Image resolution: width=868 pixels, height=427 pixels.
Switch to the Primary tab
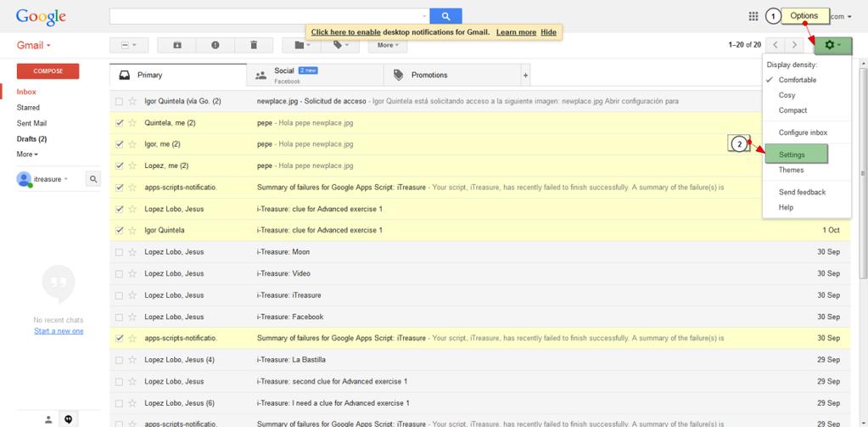point(177,76)
